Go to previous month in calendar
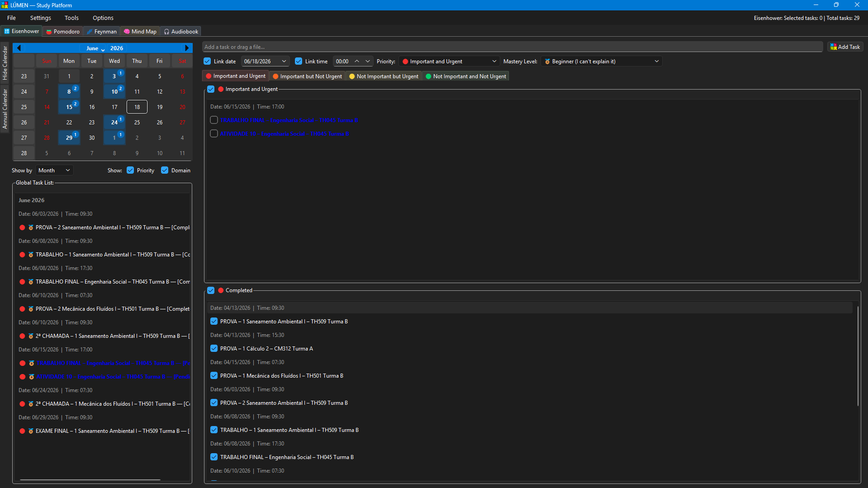The height and width of the screenshot is (488, 868). (x=19, y=48)
